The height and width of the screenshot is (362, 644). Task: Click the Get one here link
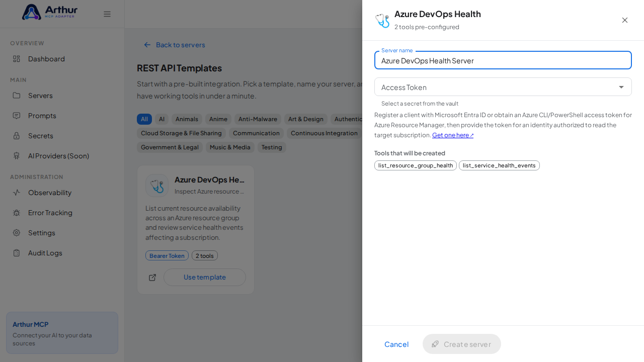coord(453,135)
